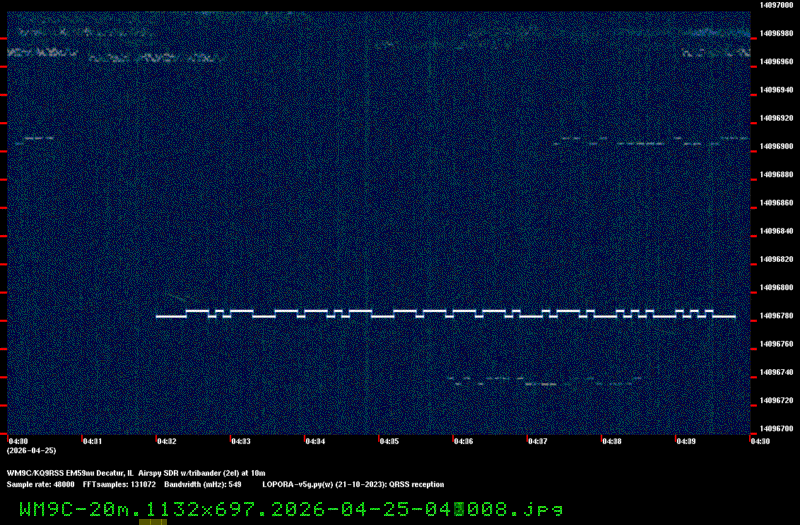Click the 14097000 frequency label
The height and width of the screenshot is (525, 800).
pos(777,5)
